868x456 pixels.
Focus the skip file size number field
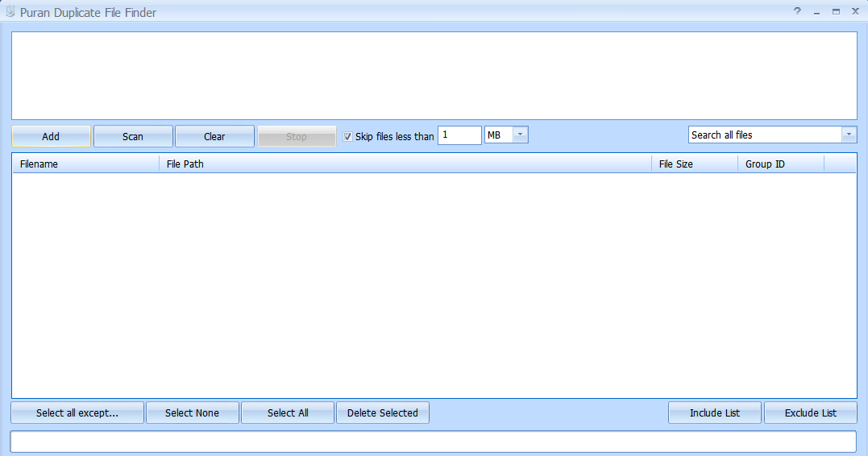pos(459,135)
